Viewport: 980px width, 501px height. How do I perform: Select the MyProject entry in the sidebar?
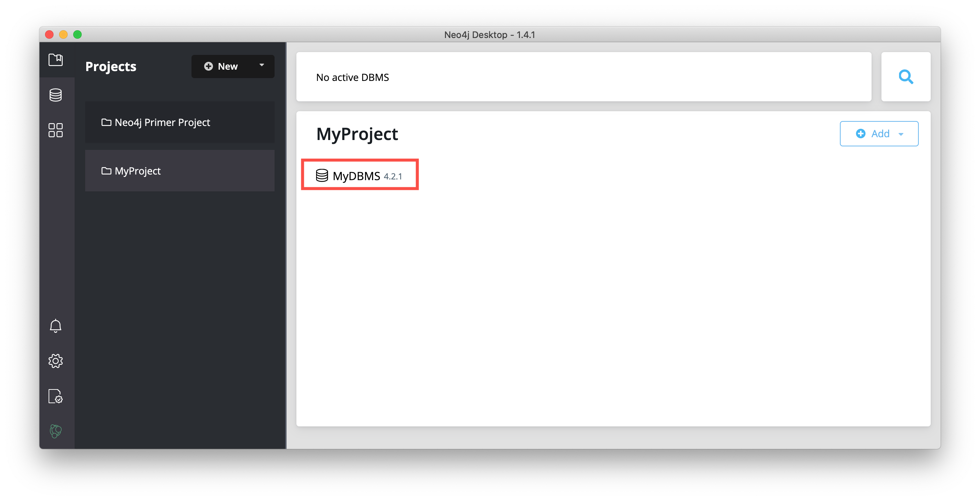(180, 171)
